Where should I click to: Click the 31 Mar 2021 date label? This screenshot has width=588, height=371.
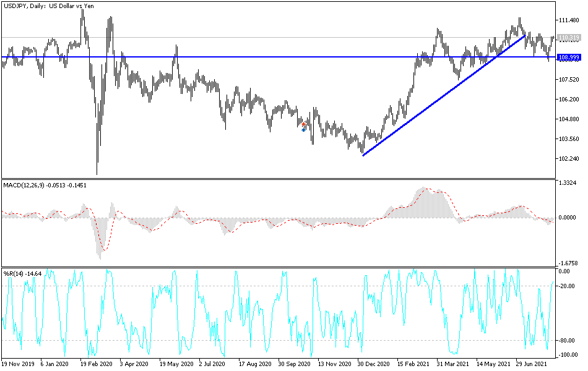click(452, 364)
